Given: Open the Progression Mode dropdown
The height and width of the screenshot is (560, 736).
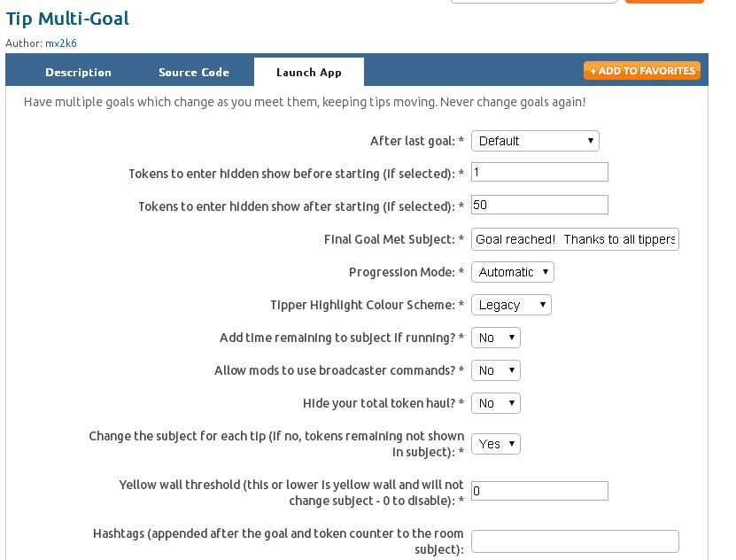Looking at the screenshot, I should pyautogui.click(x=512, y=272).
